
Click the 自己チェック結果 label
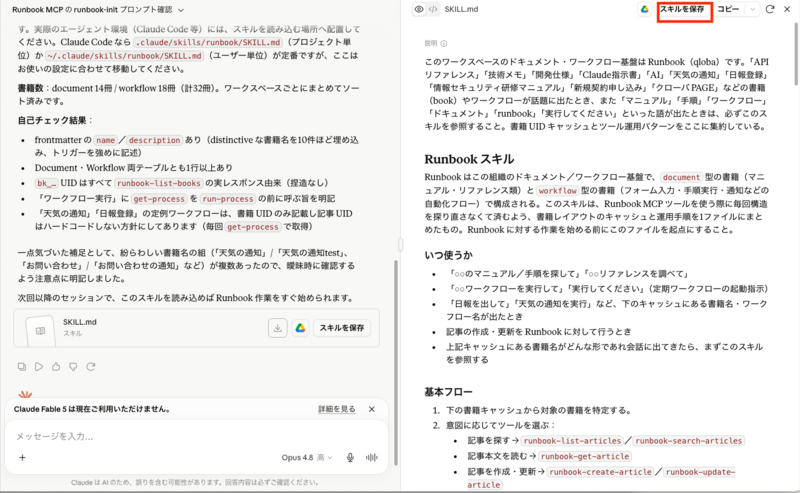point(52,120)
